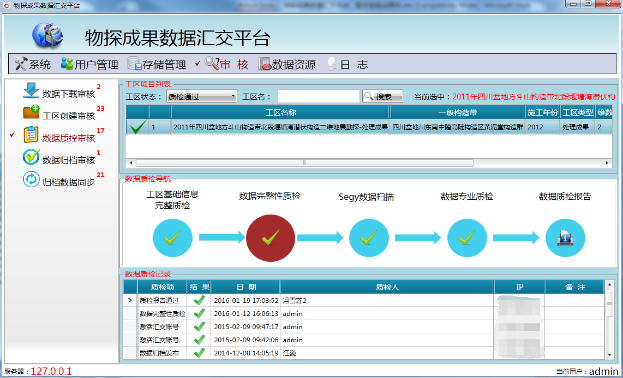Screen dimensions: 623x378
Task: Click the 搜索 search button
Action: click(x=382, y=96)
